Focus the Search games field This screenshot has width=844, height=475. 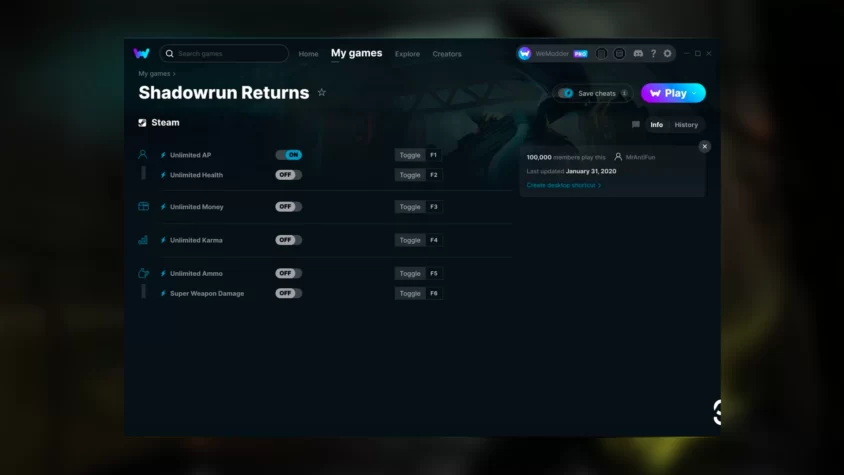pos(224,53)
